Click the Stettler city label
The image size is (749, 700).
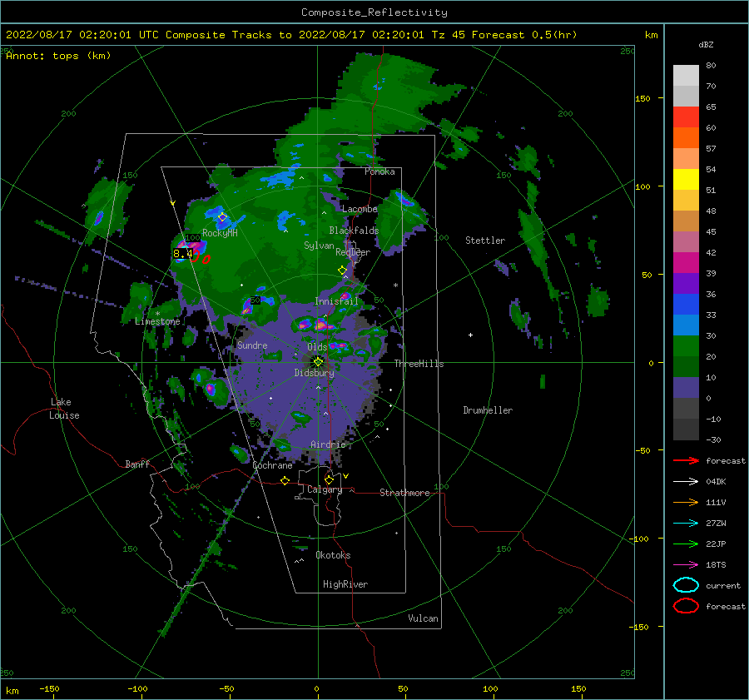tap(485, 241)
